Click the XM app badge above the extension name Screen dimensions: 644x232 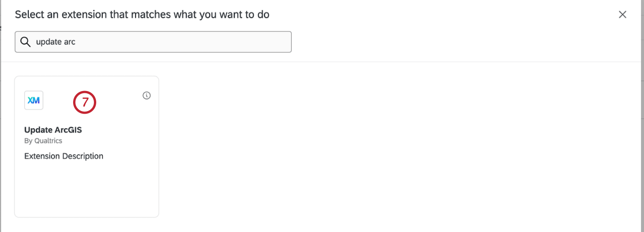(33, 100)
